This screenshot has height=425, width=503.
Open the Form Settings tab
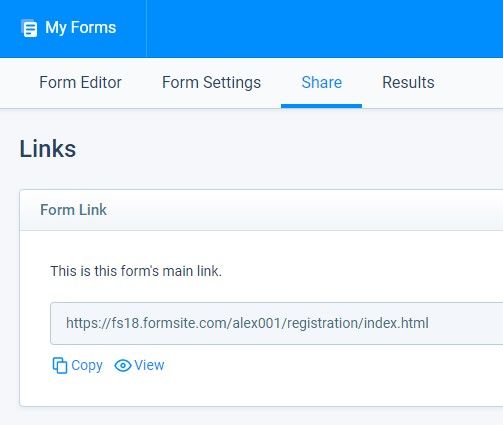(211, 82)
